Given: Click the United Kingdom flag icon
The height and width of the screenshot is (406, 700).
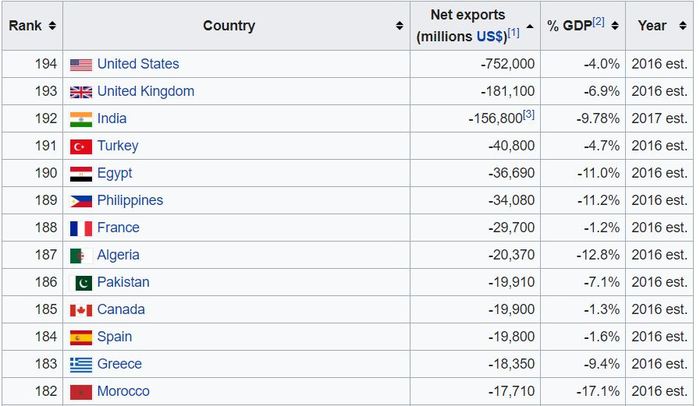Looking at the screenshot, I should coord(81,92).
